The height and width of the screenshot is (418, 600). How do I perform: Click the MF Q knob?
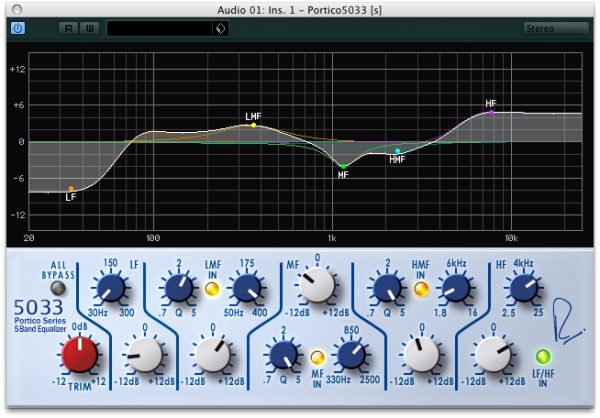[284, 356]
